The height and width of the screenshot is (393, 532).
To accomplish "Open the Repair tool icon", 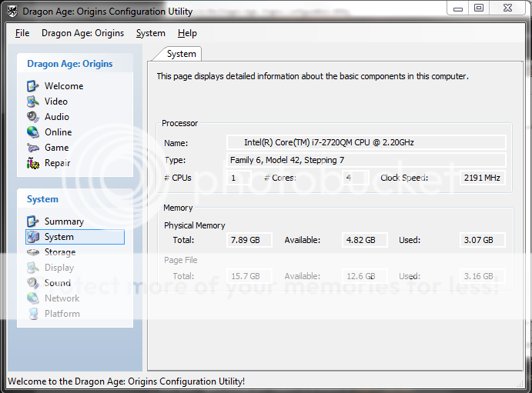I will point(33,163).
